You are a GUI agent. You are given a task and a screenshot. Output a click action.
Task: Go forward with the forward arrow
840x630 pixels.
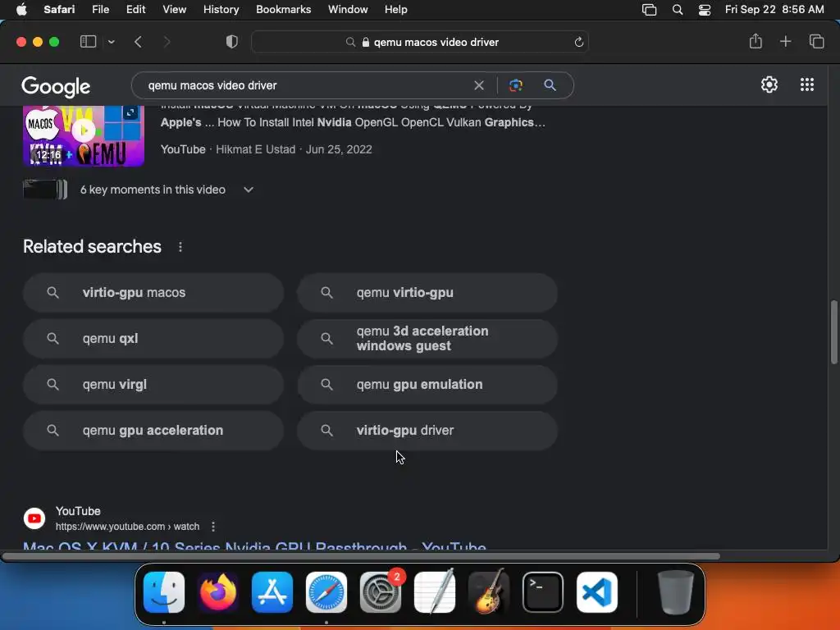[x=167, y=42]
